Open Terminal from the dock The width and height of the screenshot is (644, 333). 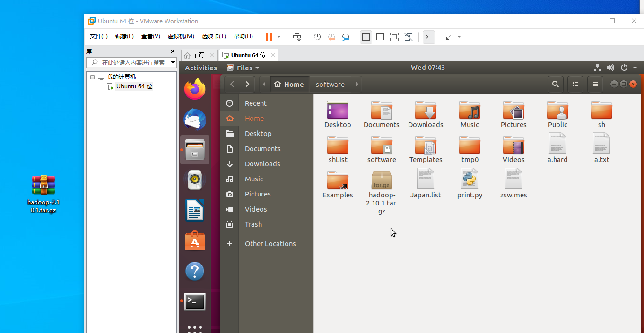pyautogui.click(x=195, y=301)
